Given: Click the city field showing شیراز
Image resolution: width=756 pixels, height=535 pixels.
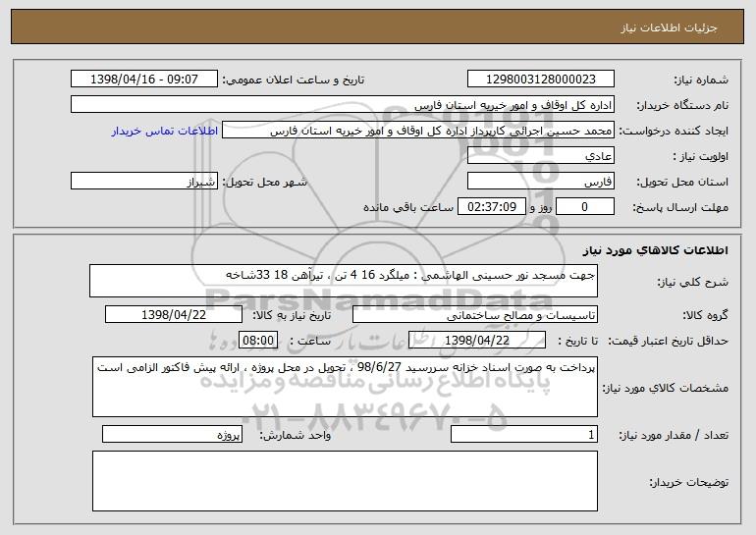Looking at the screenshot, I should [144, 182].
